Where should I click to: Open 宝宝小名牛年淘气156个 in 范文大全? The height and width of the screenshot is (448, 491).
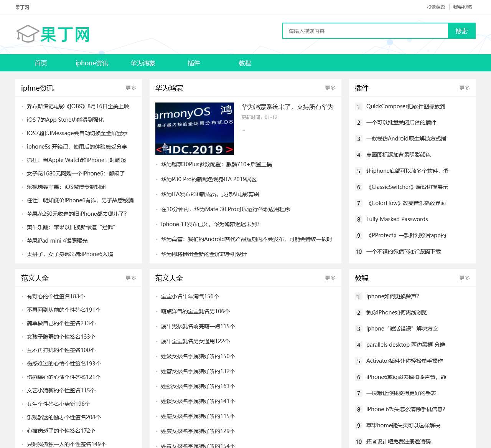(190, 296)
